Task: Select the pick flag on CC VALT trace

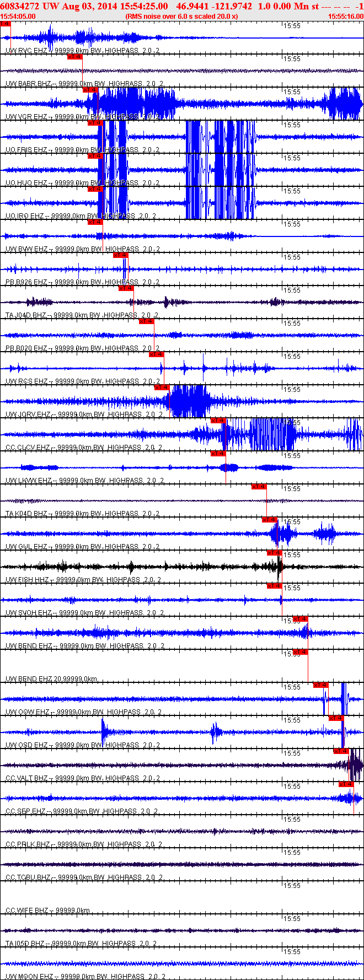Action: 341,751
